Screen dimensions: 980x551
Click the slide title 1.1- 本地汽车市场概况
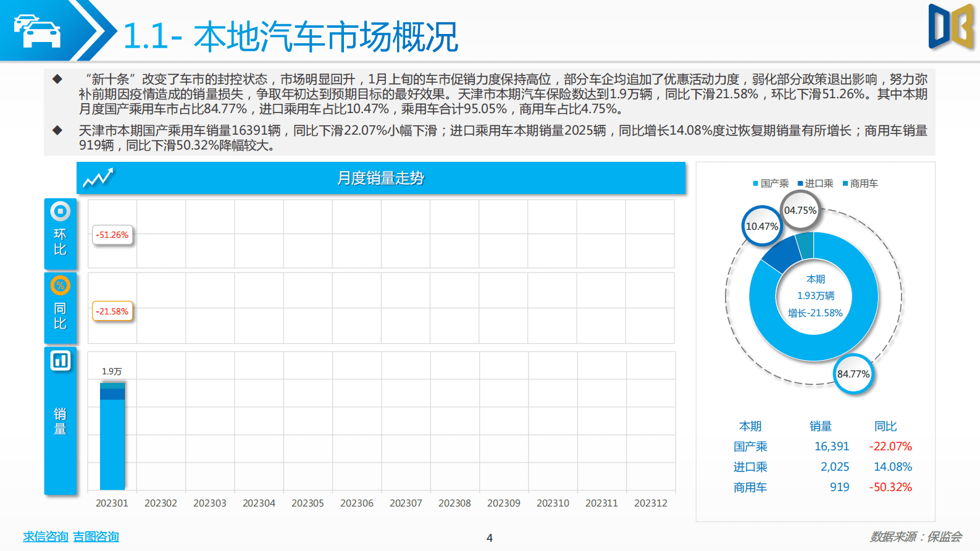(290, 36)
